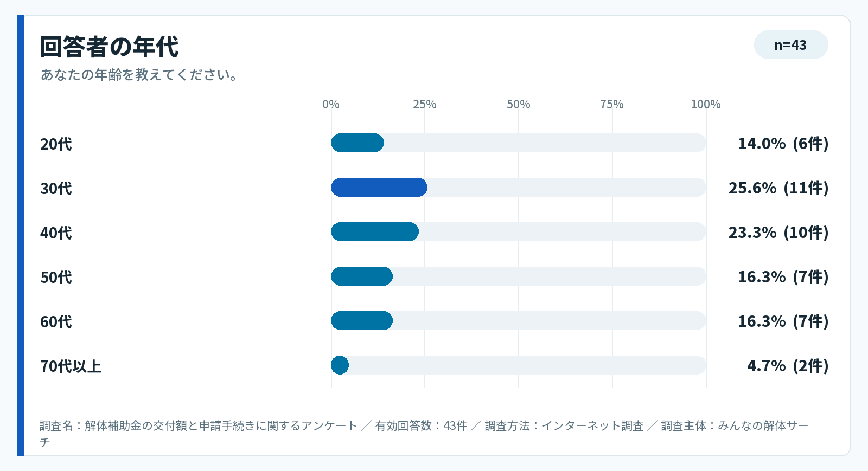
Task: Click the 40代 bar fill
Action: (375, 232)
